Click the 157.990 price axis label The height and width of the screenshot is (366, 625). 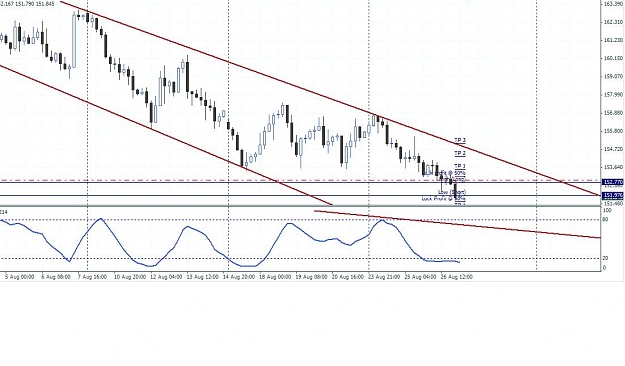613,94
